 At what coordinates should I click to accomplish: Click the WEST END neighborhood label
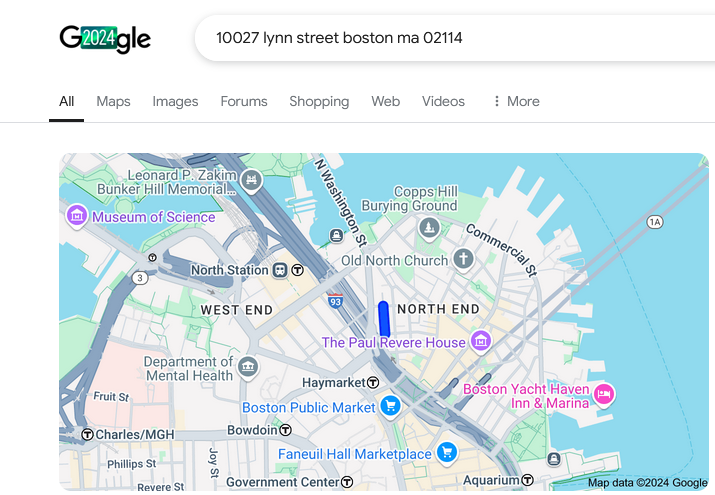[237, 310]
